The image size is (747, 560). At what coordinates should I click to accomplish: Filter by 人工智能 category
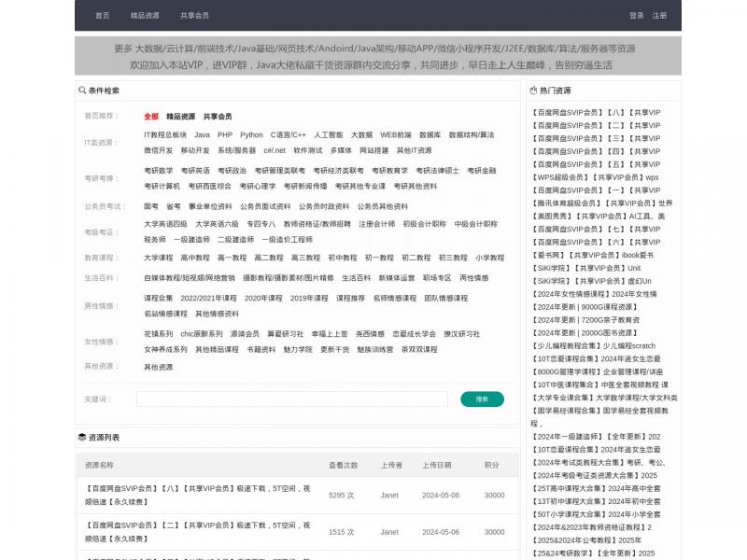[x=329, y=134]
